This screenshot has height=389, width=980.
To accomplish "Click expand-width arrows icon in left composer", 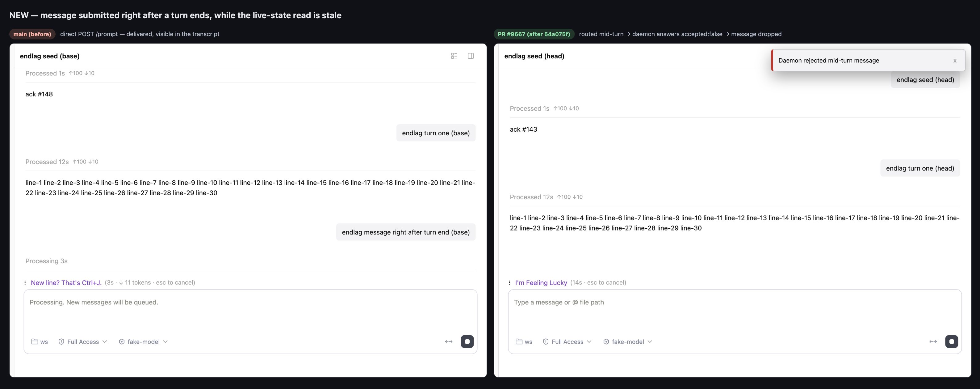I will point(449,341).
